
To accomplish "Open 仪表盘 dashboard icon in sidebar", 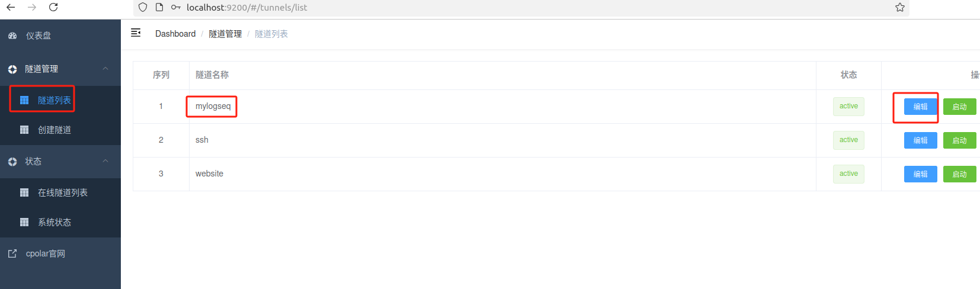I will point(12,36).
